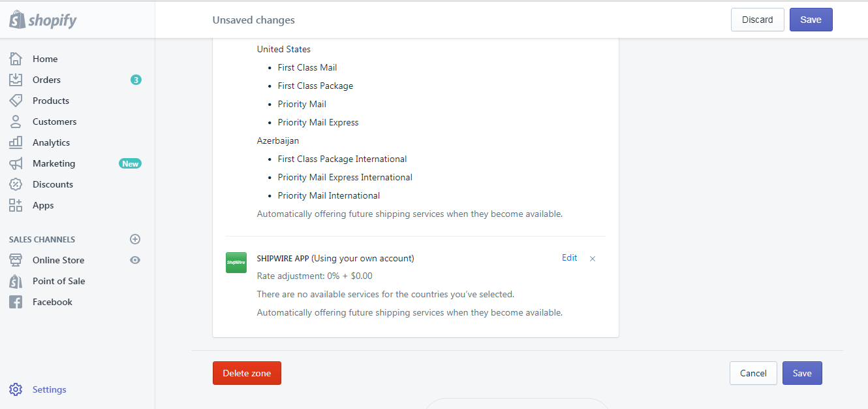View online store with eye icon

pyautogui.click(x=135, y=260)
